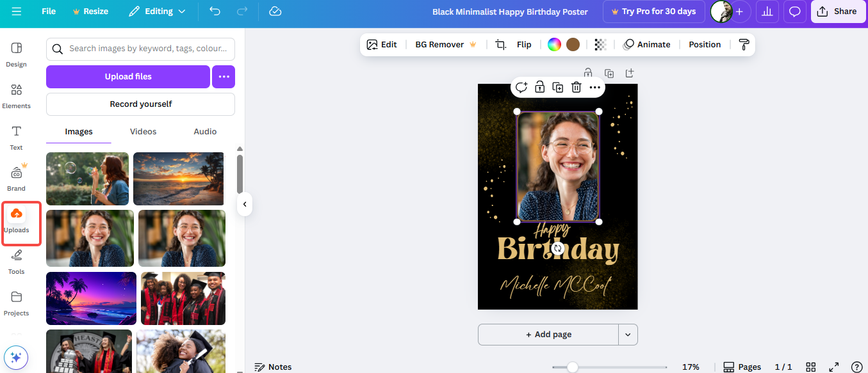Image resolution: width=868 pixels, height=373 pixels.
Task: Open transparency settings for the photo
Action: pos(600,44)
